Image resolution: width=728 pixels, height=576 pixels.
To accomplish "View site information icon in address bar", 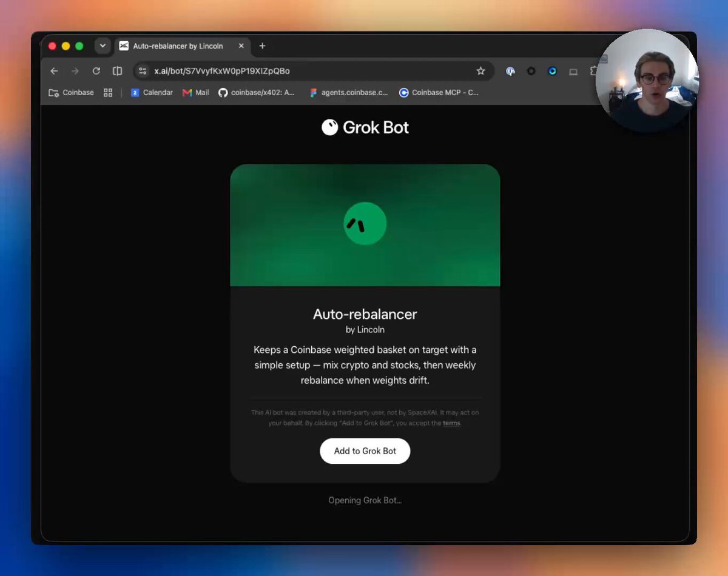I will click(143, 71).
